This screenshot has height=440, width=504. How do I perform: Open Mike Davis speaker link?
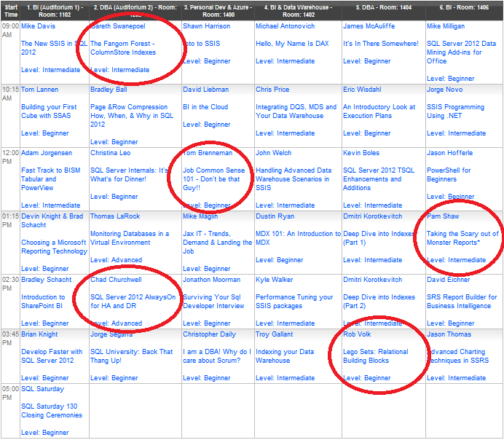coord(38,26)
